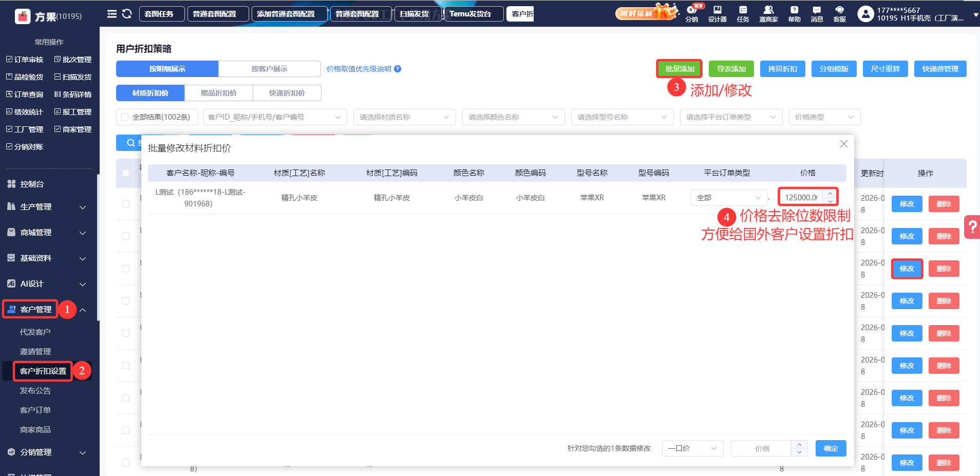This screenshot has height=476, width=980.
Task: Select the 材质折扣价 tab
Action: 150,93
